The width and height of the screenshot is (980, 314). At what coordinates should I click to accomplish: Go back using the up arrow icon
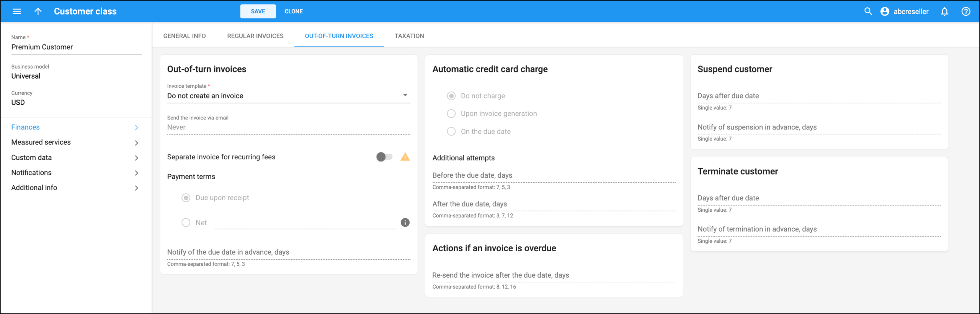tap(38, 11)
